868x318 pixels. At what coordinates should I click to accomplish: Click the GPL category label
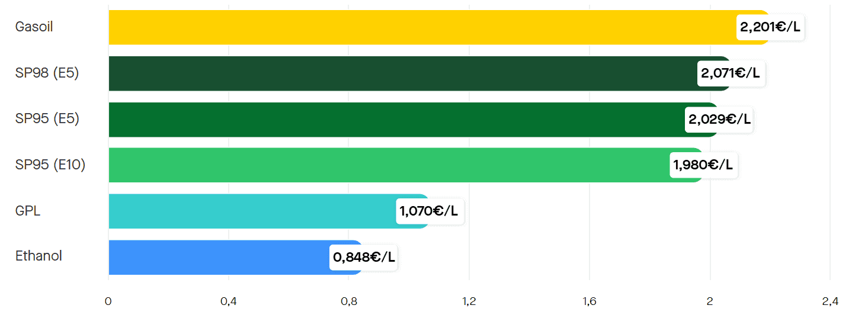coord(28,211)
